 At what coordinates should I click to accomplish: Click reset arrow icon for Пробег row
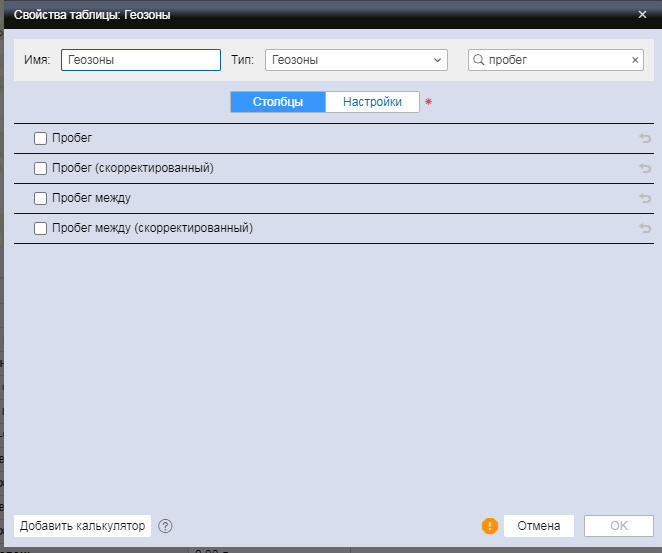click(644, 139)
